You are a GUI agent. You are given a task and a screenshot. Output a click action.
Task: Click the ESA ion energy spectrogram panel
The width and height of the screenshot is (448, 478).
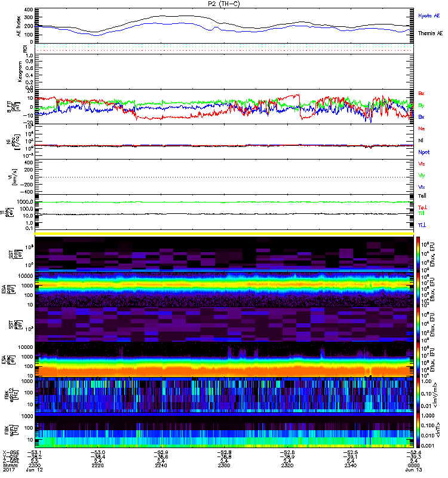(x=224, y=289)
